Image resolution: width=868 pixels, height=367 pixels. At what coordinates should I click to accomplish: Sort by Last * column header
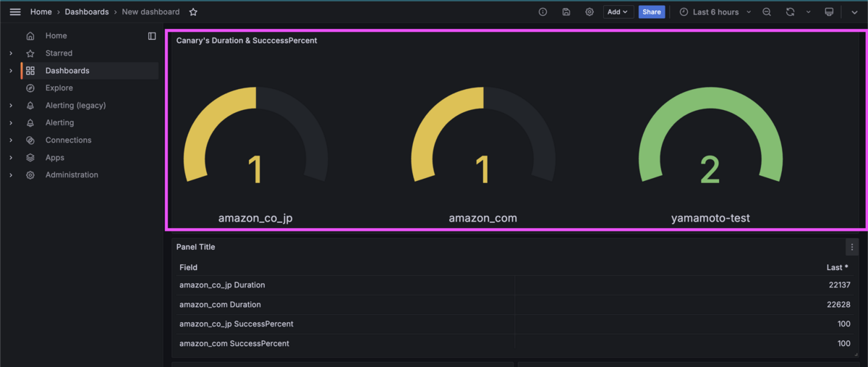[x=838, y=267]
